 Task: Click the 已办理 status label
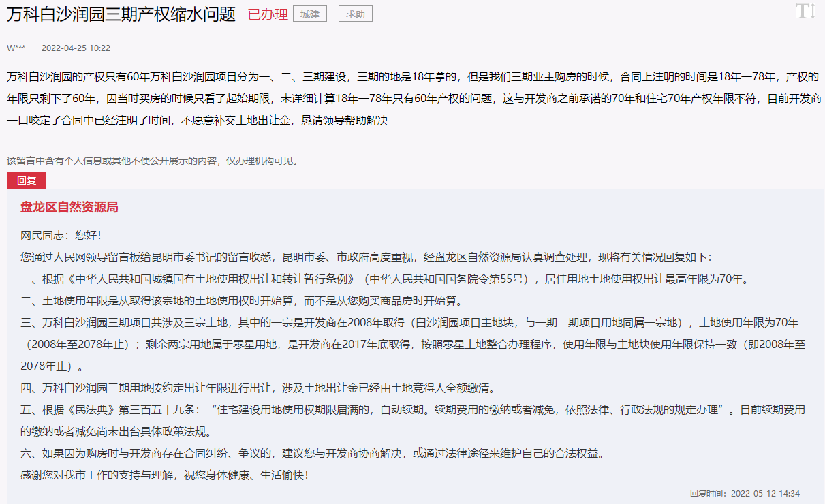267,14
